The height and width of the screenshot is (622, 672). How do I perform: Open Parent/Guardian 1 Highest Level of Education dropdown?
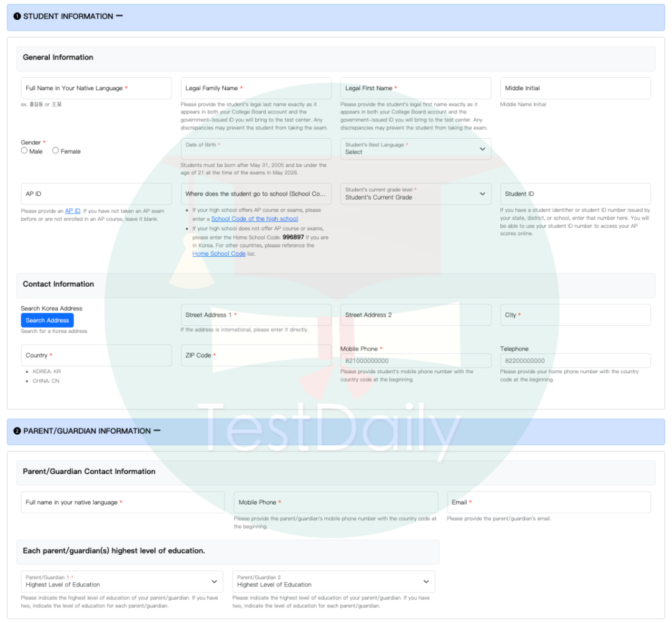coord(122,582)
